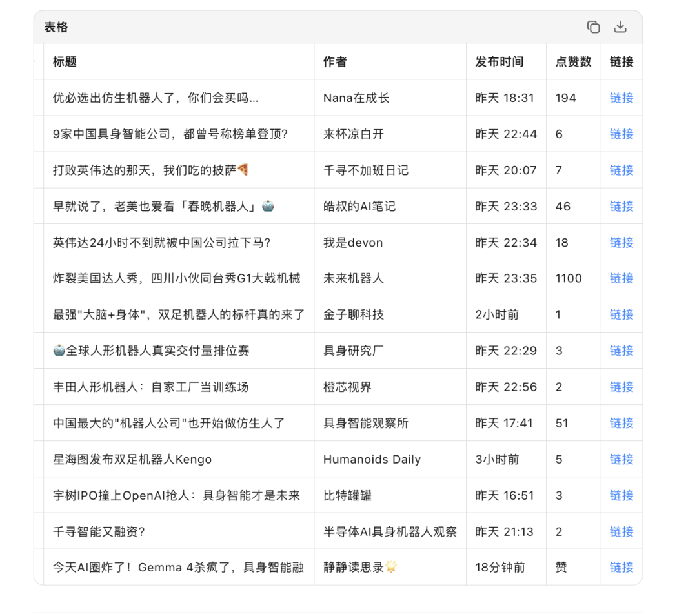Open link for 千寻智能又融资 row

pos(621,531)
